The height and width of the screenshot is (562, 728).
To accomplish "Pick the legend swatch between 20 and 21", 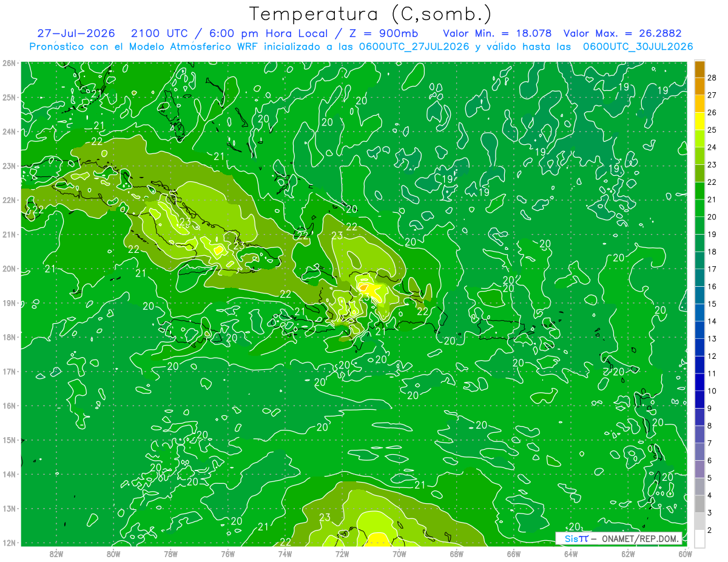I will [x=699, y=208].
